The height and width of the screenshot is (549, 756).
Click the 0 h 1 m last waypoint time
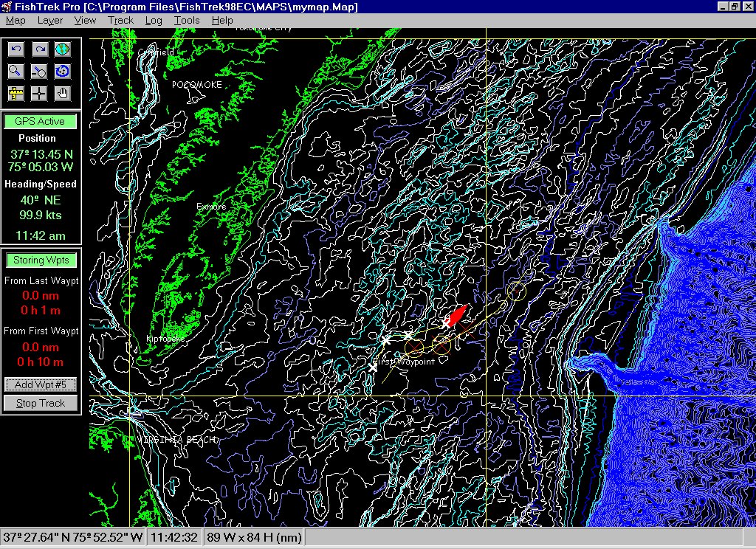[x=41, y=311]
